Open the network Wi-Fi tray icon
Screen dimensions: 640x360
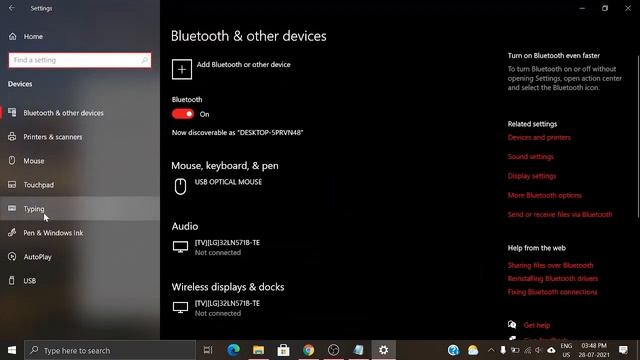[528, 350]
